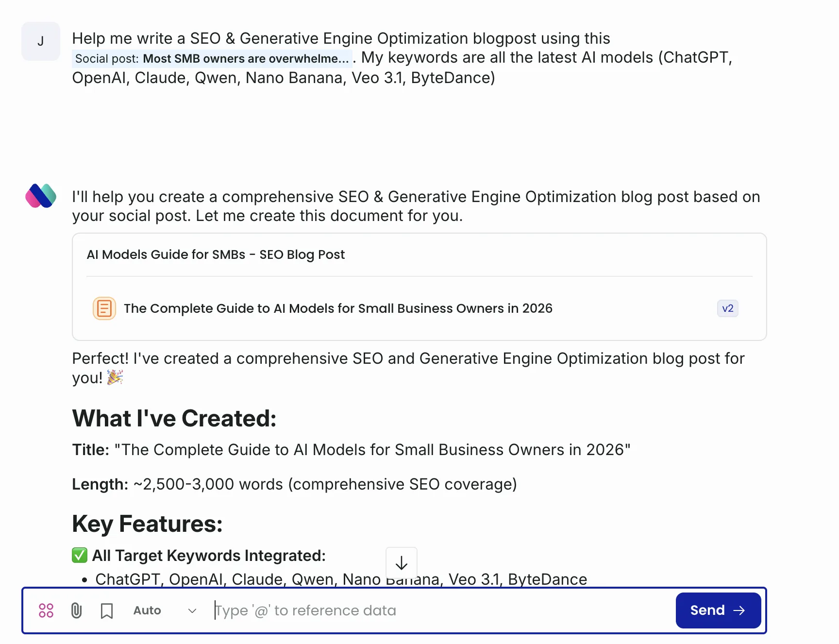The image size is (839, 644).
Task: Open the v2 version badge
Action: coord(727,308)
